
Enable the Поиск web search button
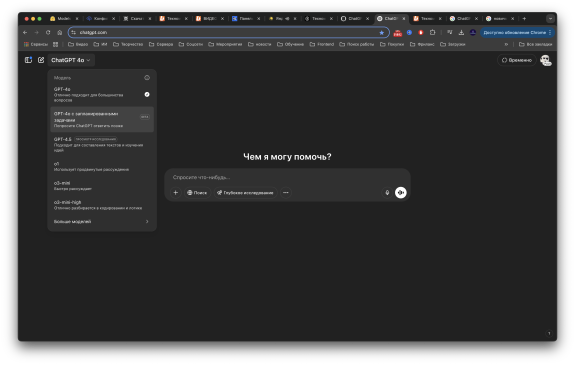click(197, 192)
